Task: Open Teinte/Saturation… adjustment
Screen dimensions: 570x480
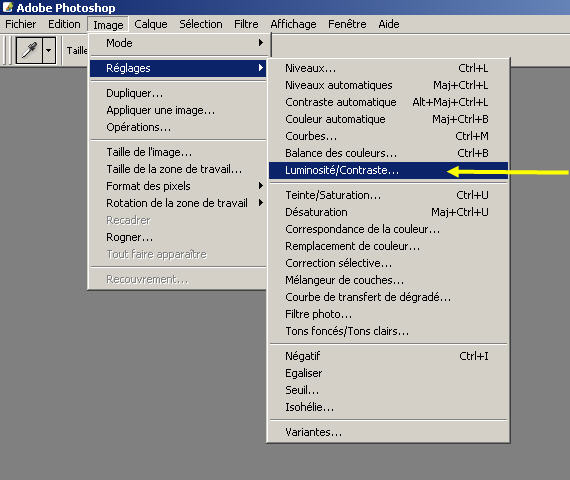Action: (388, 195)
